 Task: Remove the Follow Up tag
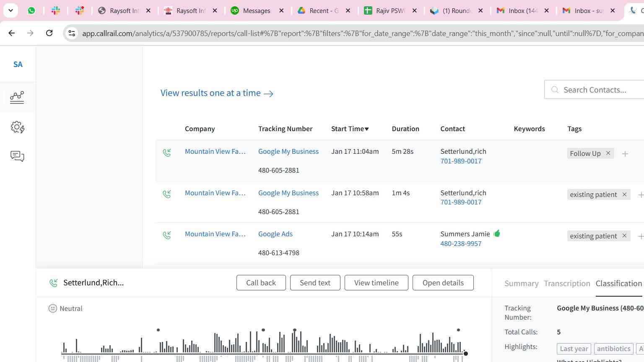[608, 153]
